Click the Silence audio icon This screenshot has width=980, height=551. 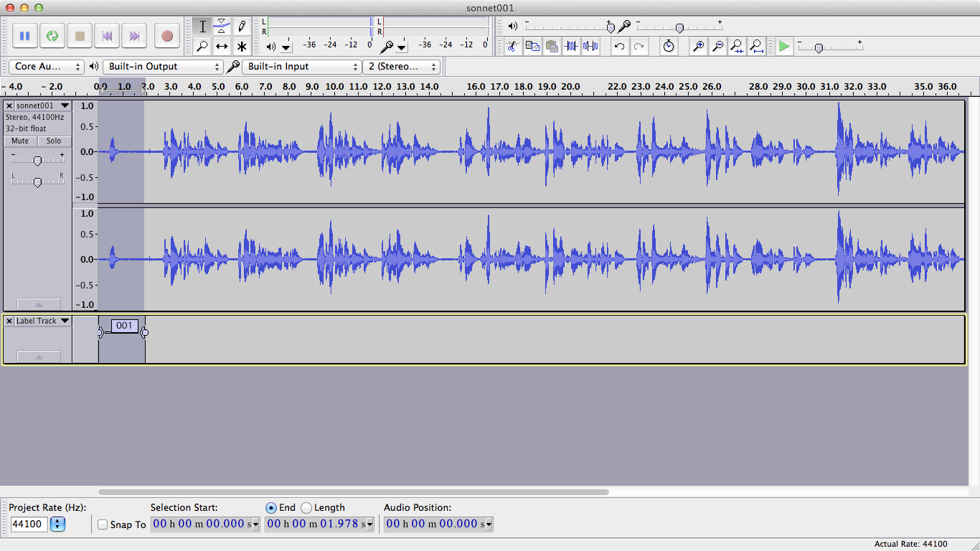(x=590, y=46)
